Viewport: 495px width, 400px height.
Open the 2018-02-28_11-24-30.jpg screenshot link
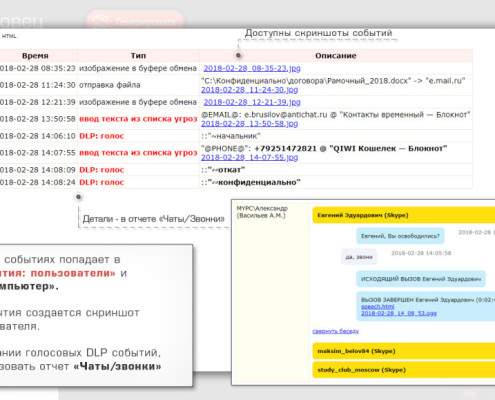click(249, 90)
